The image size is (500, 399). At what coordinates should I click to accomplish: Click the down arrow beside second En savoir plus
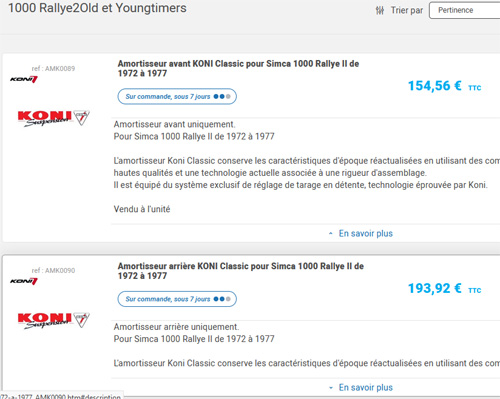tap(331, 388)
